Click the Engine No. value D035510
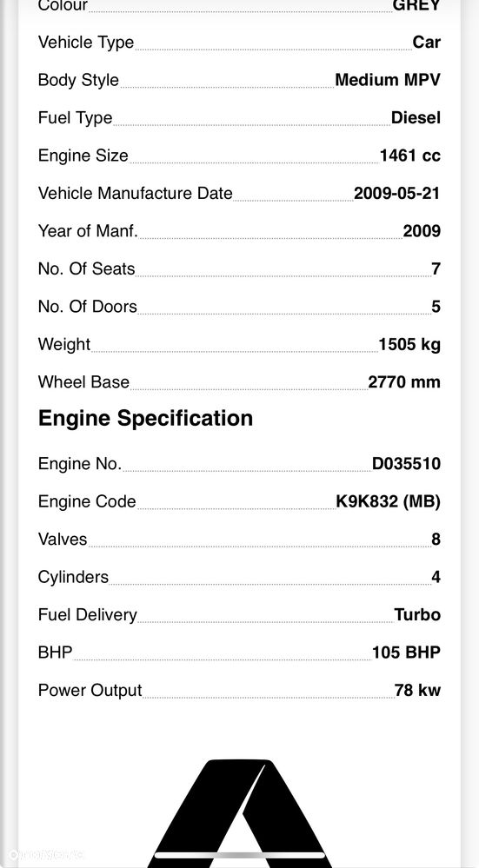 (406, 464)
